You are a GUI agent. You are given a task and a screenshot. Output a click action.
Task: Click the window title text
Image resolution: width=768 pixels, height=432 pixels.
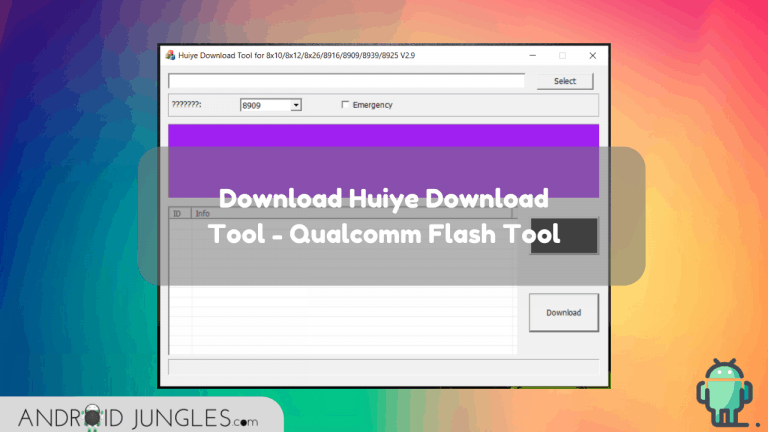tap(296, 55)
